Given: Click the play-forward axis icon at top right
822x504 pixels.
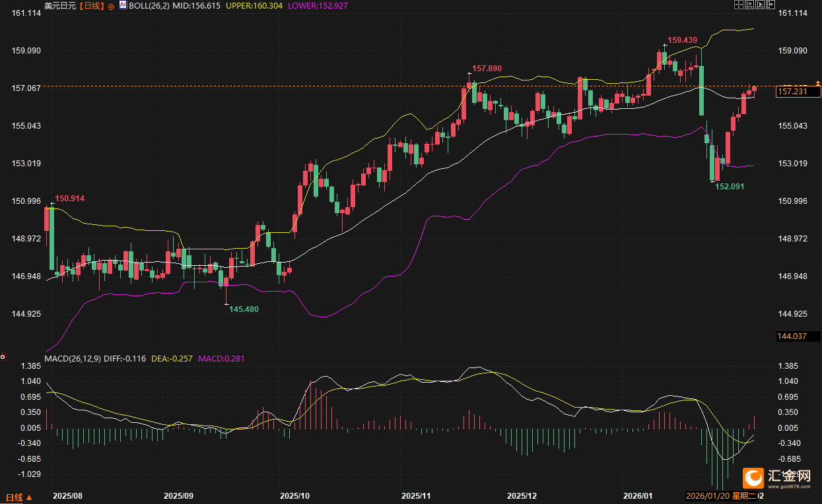Looking at the screenshot, I should (760, 4).
